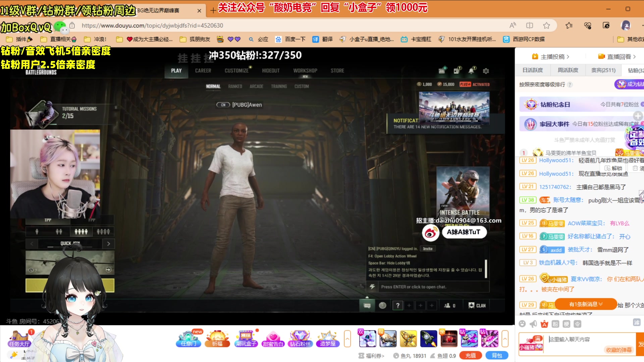Open the 钻石粉丝 diamond fan icon
Screen dimensions: 644x362
[300, 339]
